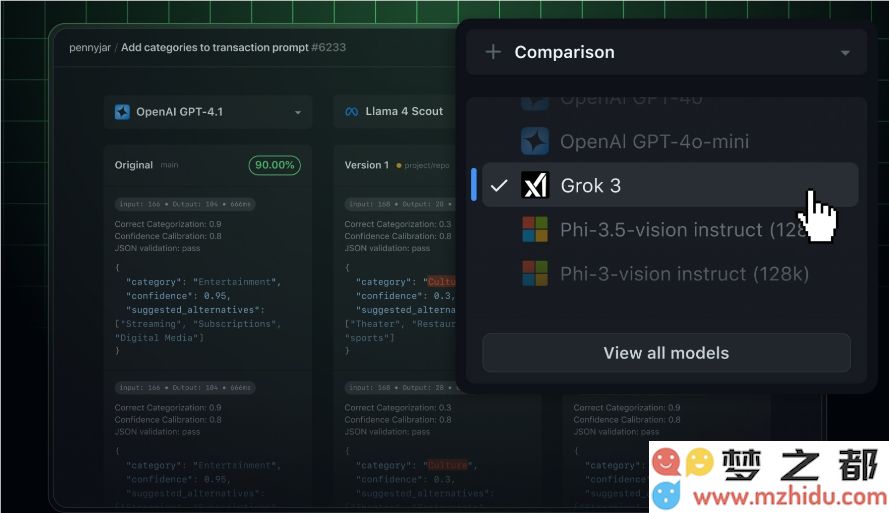Click the project/repo branch label
Image resolution: width=889 pixels, height=513 pixels.
(426, 166)
